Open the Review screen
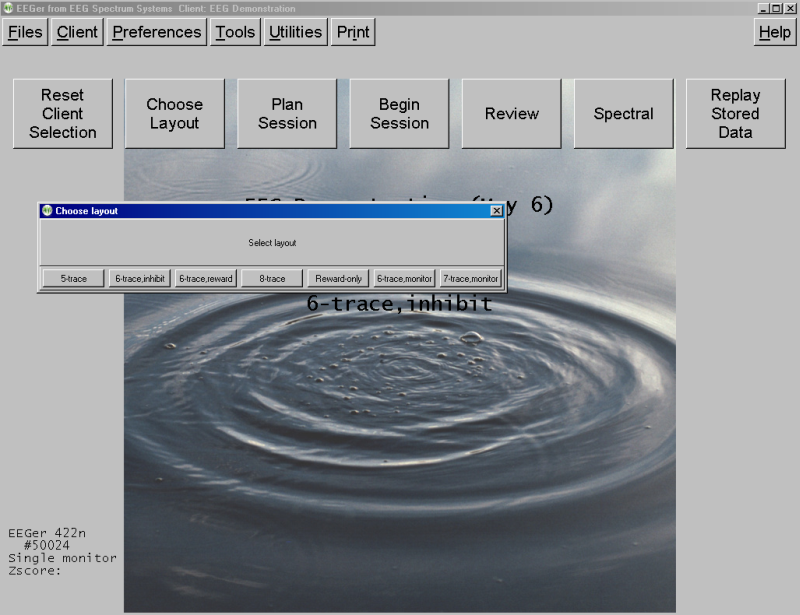This screenshot has height=615, width=800. pos(511,114)
